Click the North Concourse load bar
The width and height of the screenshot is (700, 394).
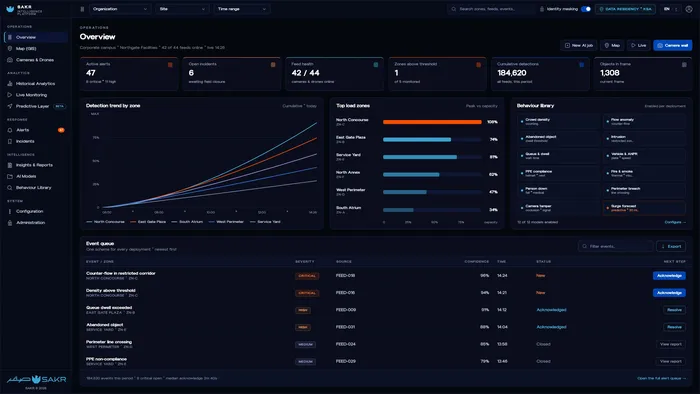[x=432, y=122]
